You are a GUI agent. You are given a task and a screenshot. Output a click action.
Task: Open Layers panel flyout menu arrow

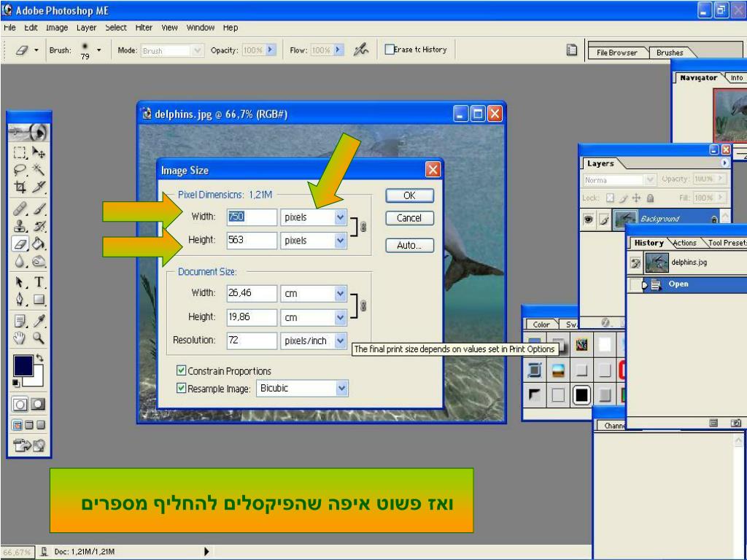click(x=724, y=163)
